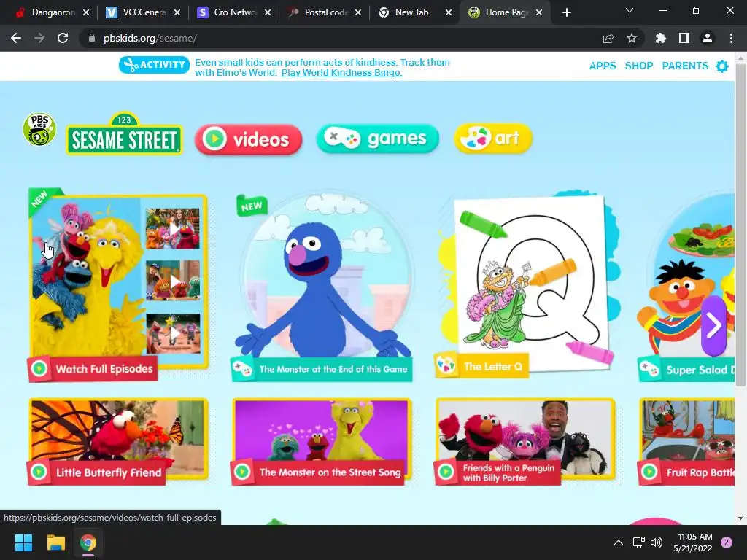
Task: Follow Play World Kindness Bingo link
Action: (341, 73)
